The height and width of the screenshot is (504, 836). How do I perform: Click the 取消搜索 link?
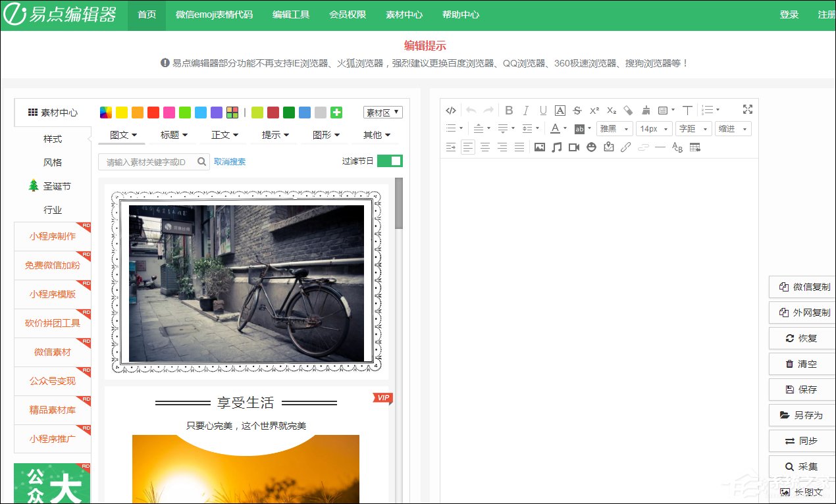pos(230,162)
